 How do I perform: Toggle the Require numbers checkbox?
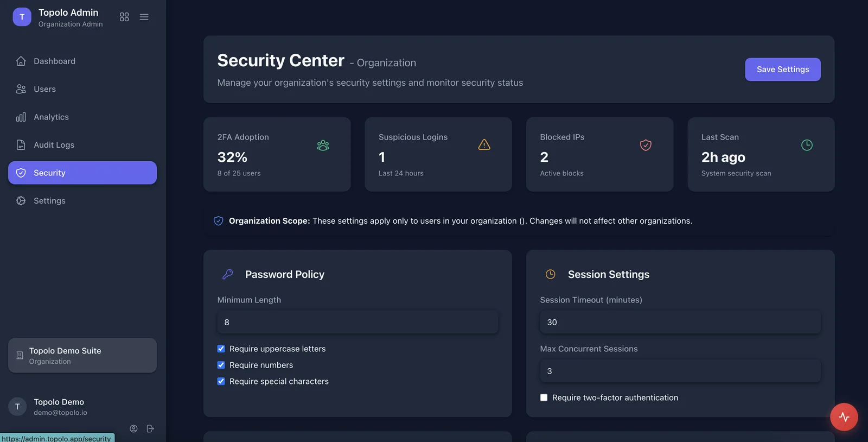(x=221, y=365)
